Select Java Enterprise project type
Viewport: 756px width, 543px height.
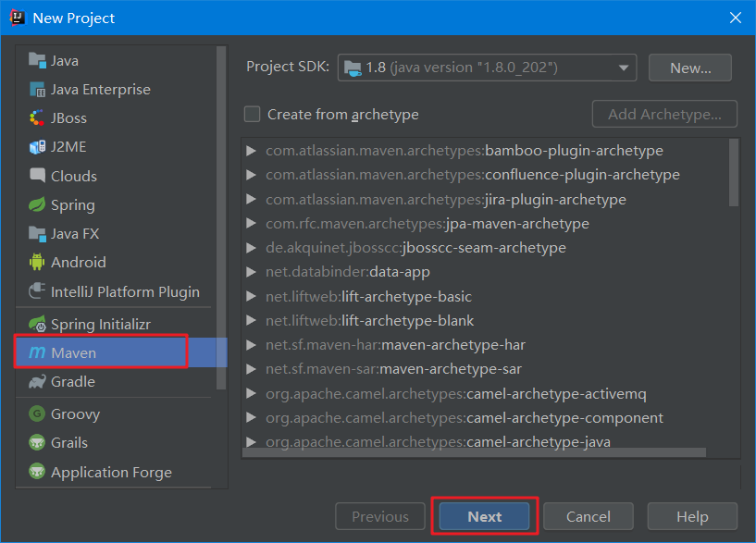pos(101,90)
